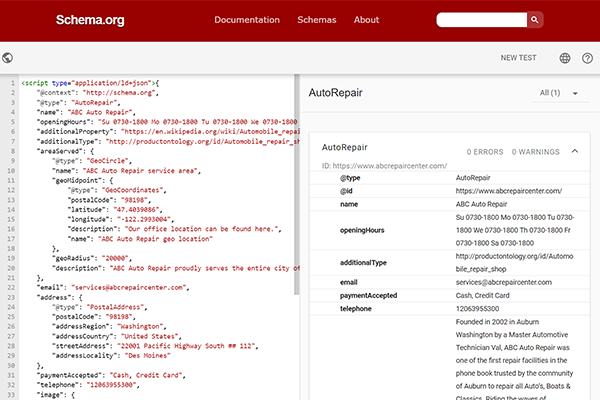Click the "latitude" code line

click(115, 209)
